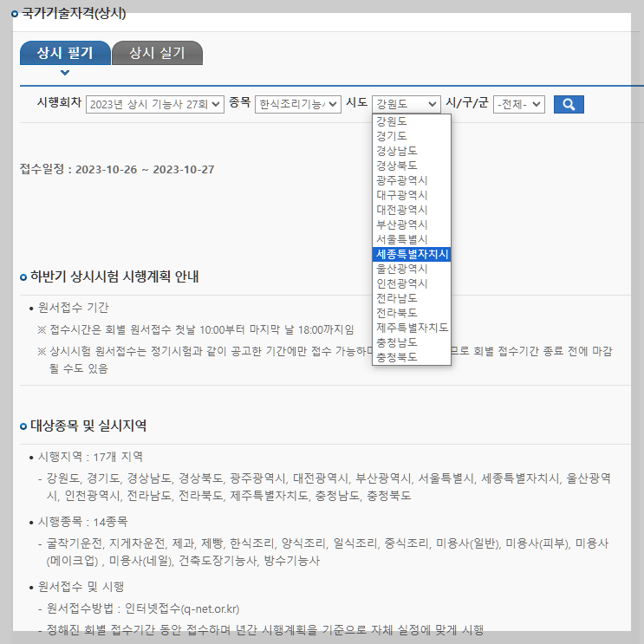Select 대전광역시 option
Image resolution: width=644 pixels, height=644 pixels.
412,210
